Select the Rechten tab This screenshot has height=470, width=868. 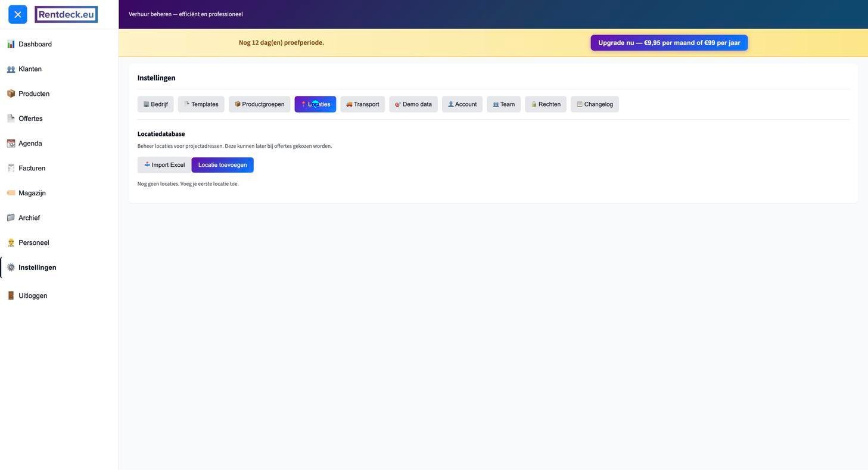pos(545,104)
